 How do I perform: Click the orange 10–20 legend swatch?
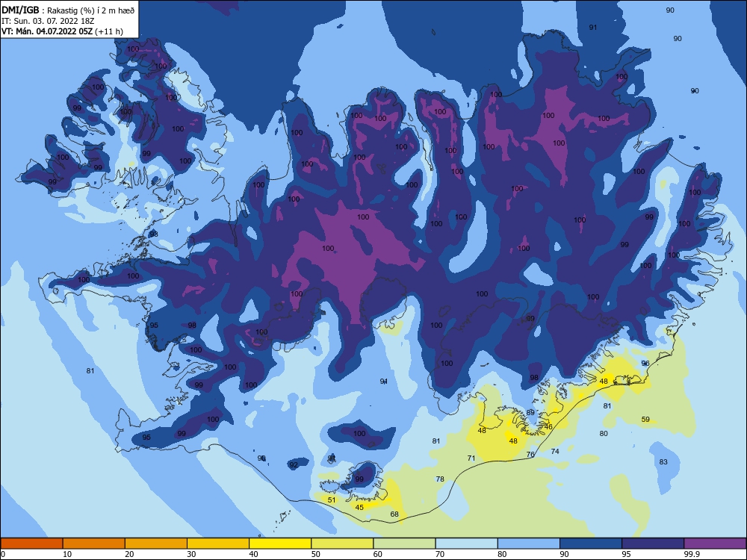pos(94,544)
